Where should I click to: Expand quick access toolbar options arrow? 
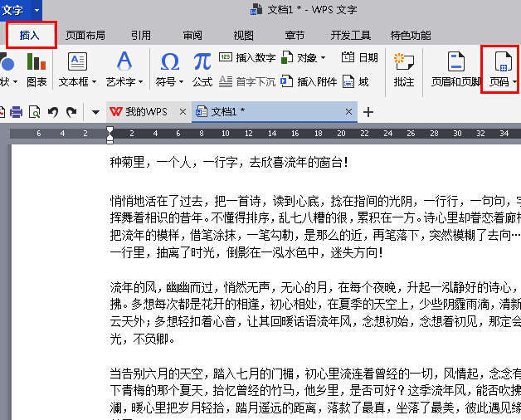[x=95, y=112]
